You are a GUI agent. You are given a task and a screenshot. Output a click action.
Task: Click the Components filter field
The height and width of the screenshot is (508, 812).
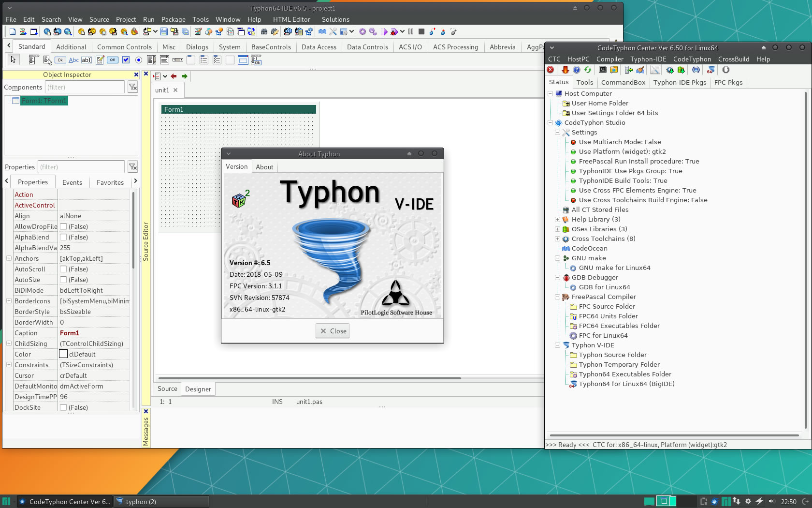(85, 87)
